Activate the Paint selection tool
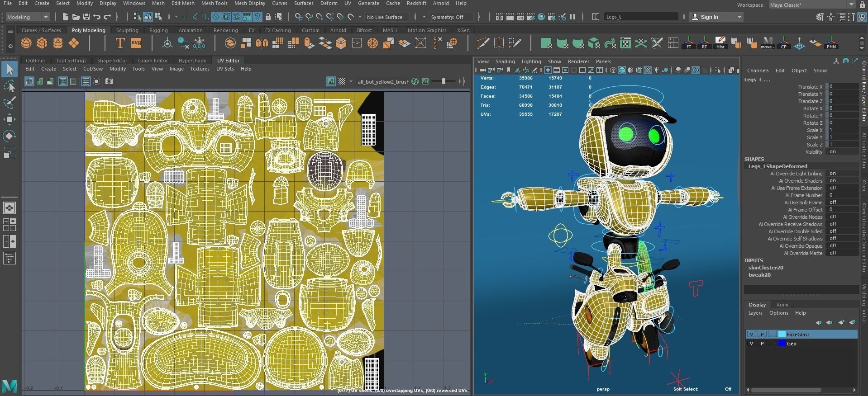The width and height of the screenshot is (868, 396). tap(10, 103)
